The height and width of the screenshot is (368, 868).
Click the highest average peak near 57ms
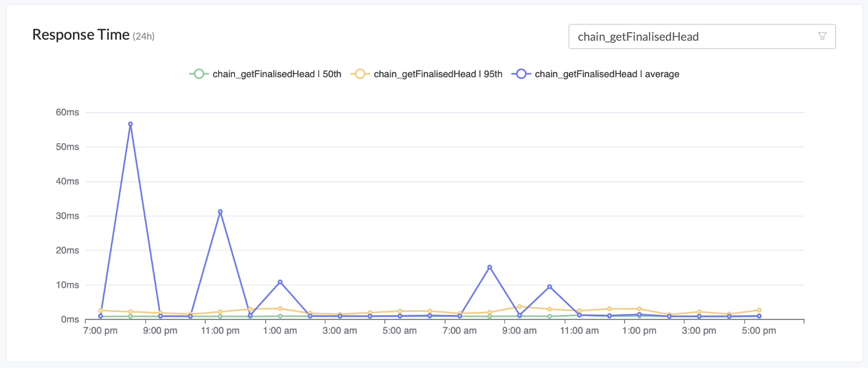pos(130,124)
